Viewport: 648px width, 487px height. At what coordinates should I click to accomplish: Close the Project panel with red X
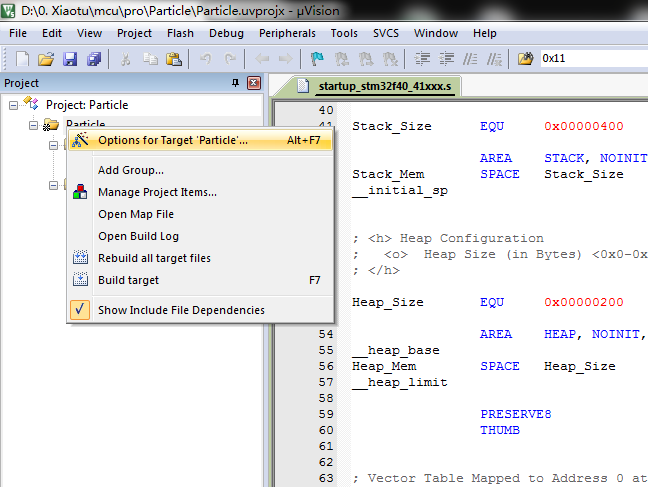tap(254, 83)
